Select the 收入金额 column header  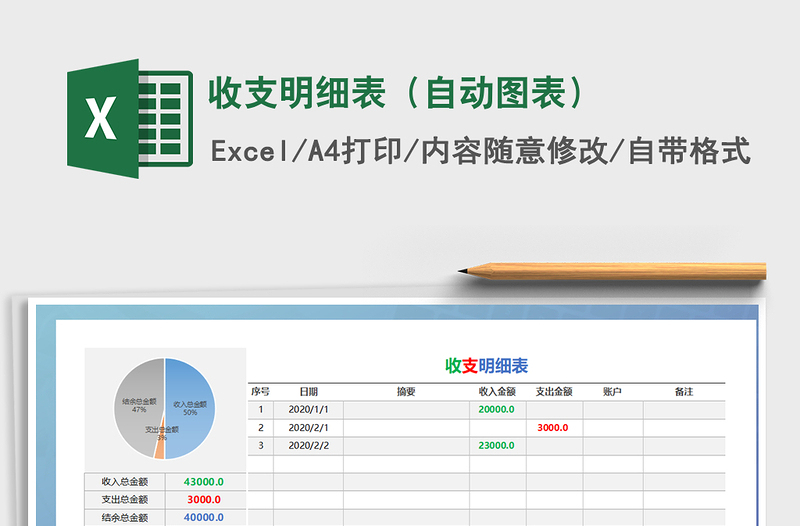point(497,392)
